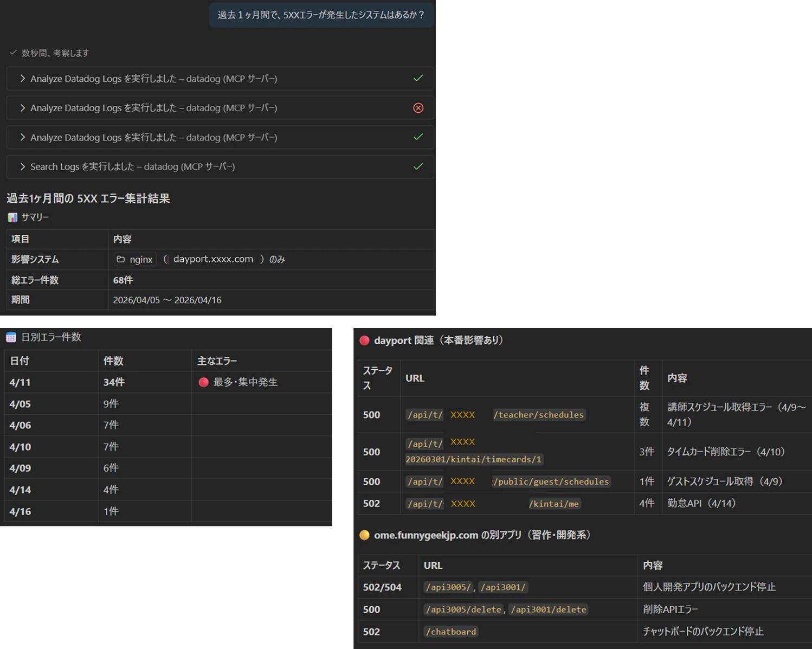Screen dimensions: 812x649
Task: Click yellow circle beside ome.funnygeekjp.com heading
Action: [364, 535]
